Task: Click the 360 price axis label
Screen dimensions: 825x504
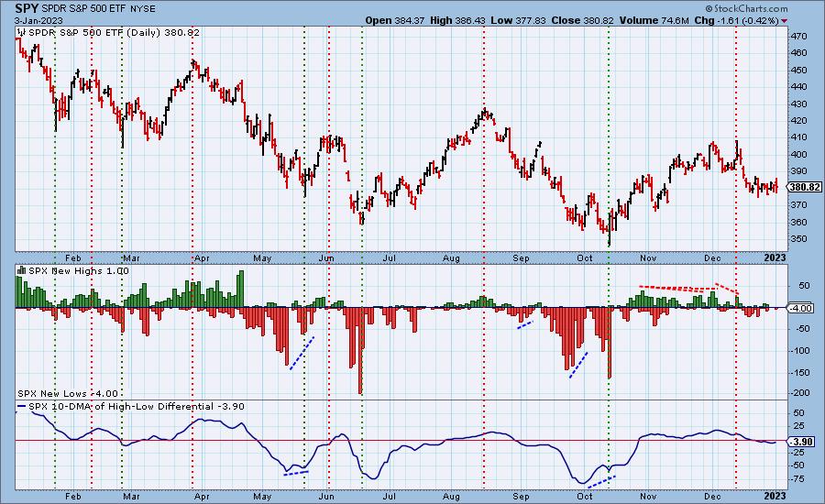Action: point(798,222)
